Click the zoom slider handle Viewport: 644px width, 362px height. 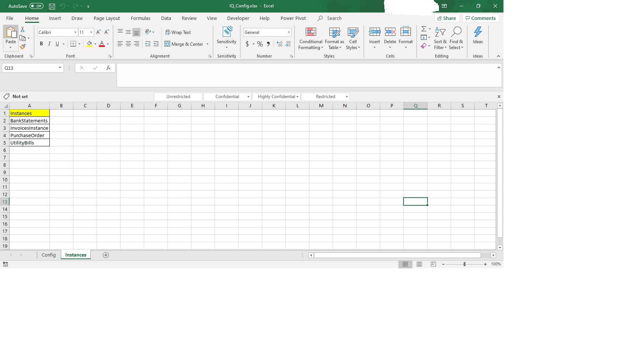pyautogui.click(x=464, y=264)
